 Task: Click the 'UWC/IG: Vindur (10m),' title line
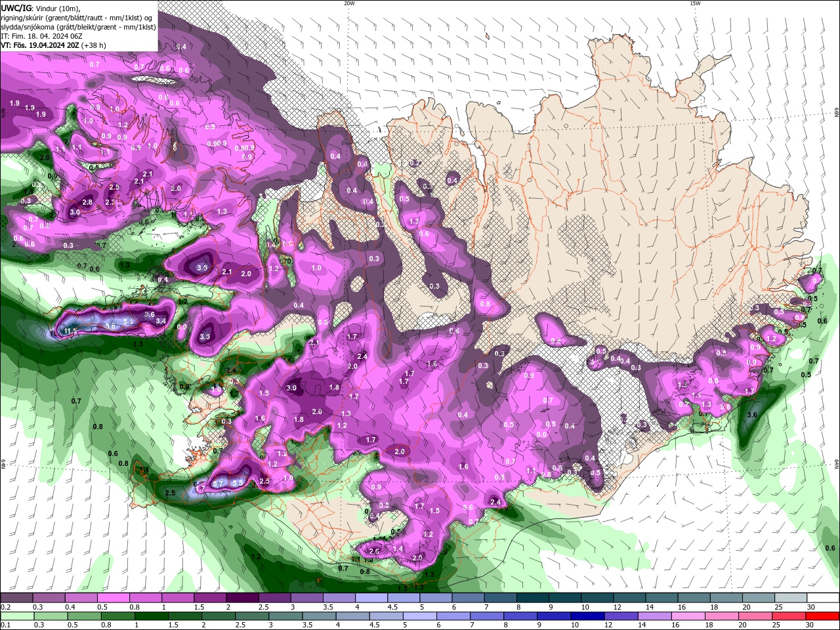(x=41, y=8)
